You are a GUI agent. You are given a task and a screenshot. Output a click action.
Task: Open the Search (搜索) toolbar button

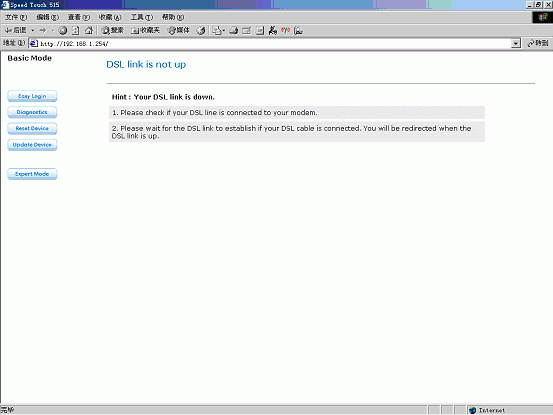pos(113,30)
